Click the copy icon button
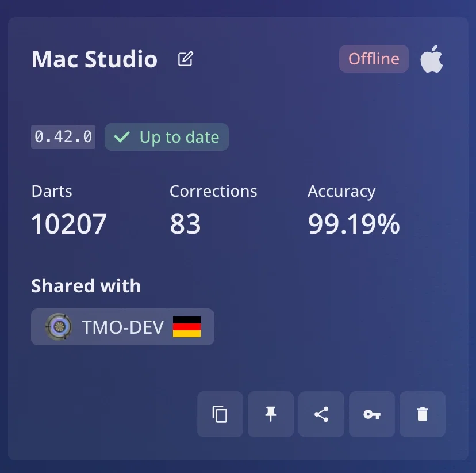 220,414
